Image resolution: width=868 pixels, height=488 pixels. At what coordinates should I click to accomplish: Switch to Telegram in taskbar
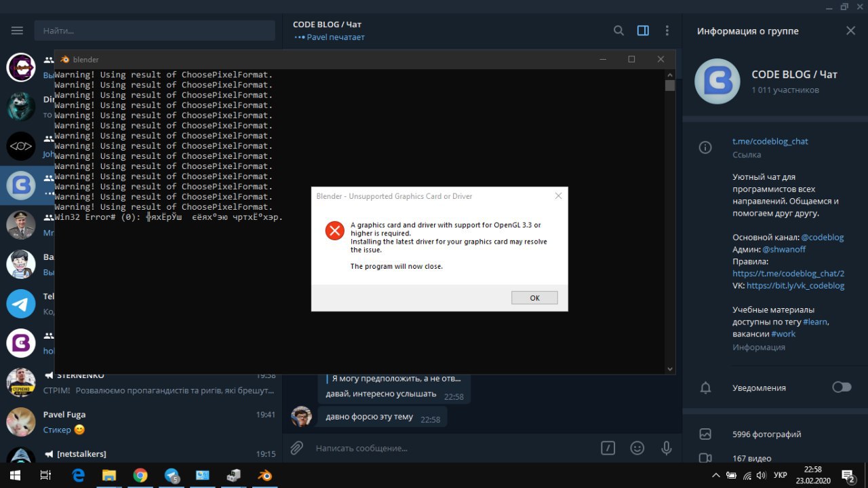click(x=172, y=475)
